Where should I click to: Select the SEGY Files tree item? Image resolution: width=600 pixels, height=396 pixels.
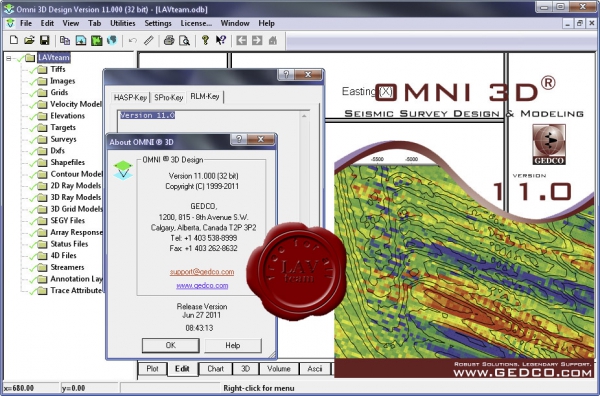[x=68, y=221]
